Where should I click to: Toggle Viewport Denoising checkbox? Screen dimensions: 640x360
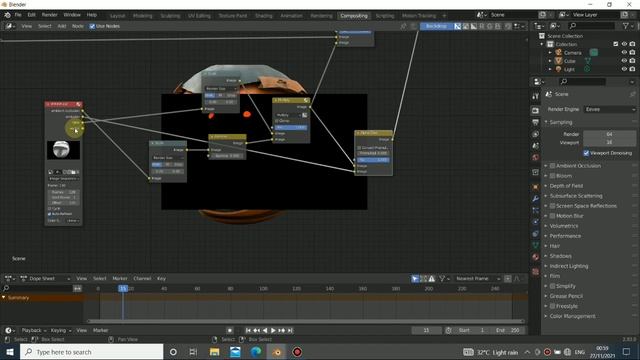(x=586, y=153)
